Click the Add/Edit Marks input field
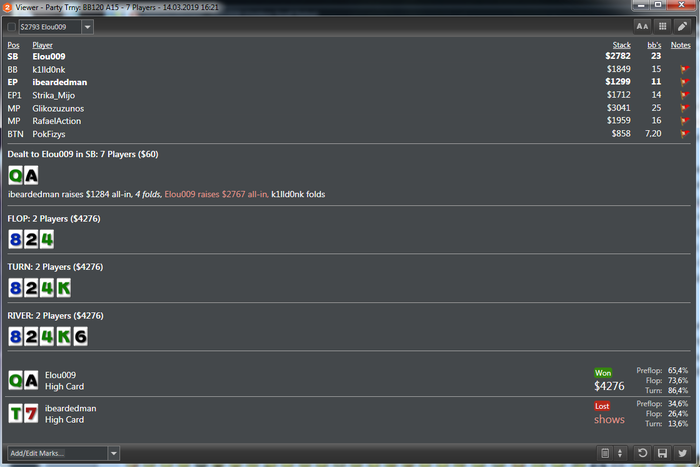 (x=57, y=453)
